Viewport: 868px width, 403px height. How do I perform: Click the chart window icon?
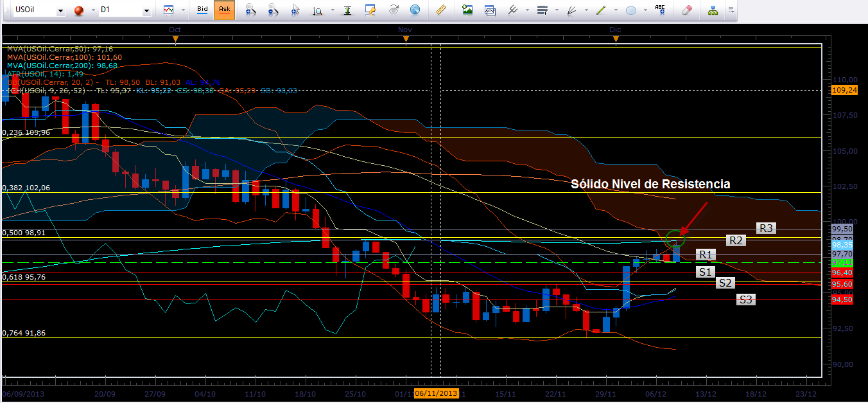tap(490, 10)
